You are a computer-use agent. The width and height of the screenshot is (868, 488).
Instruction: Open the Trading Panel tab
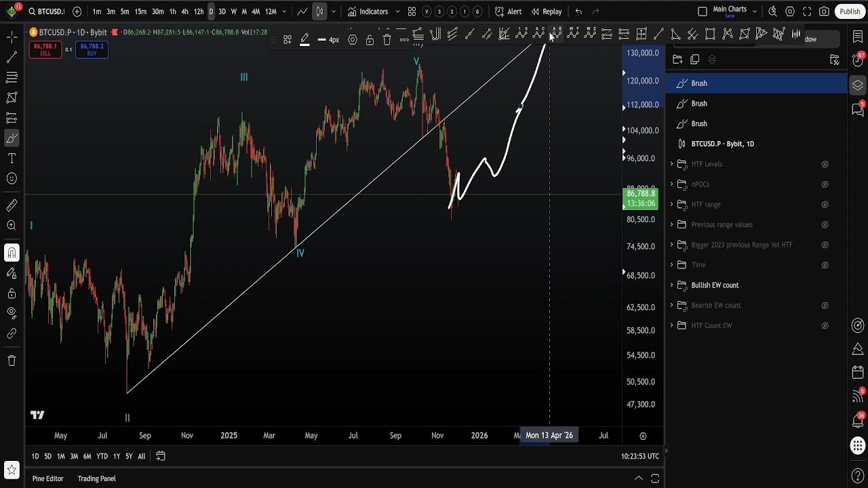[96, 479]
